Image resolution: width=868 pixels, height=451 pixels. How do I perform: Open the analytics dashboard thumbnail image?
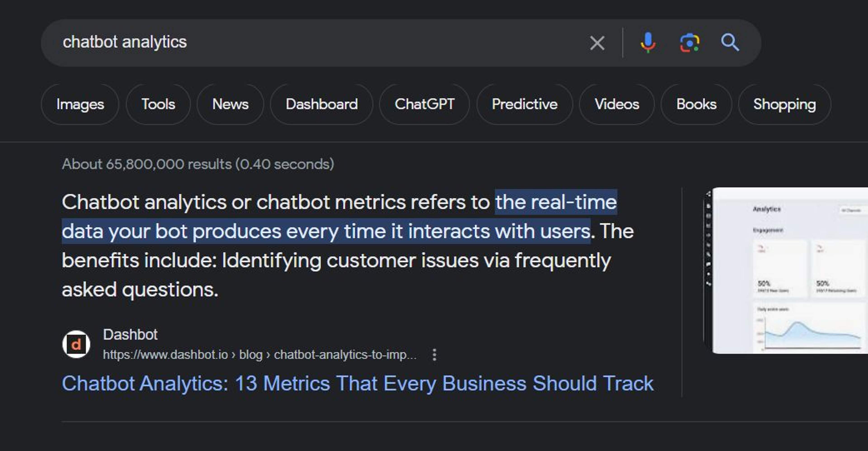[x=786, y=271]
